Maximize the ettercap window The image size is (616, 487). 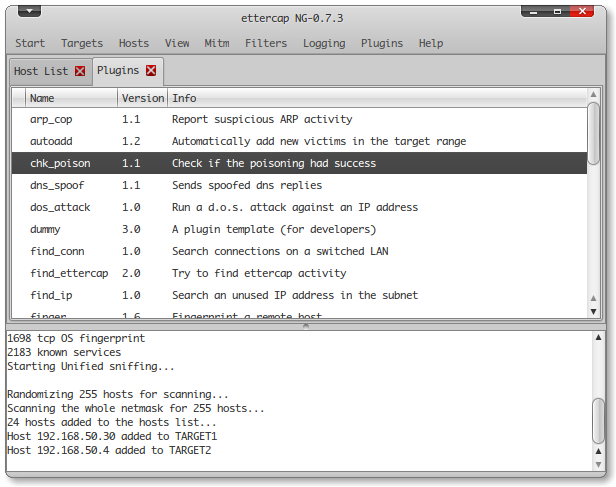[x=557, y=11]
